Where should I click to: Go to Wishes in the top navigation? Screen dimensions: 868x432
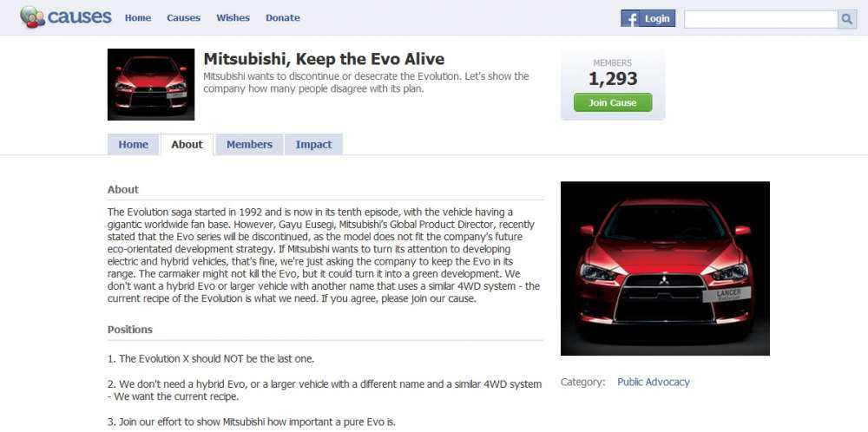(233, 17)
